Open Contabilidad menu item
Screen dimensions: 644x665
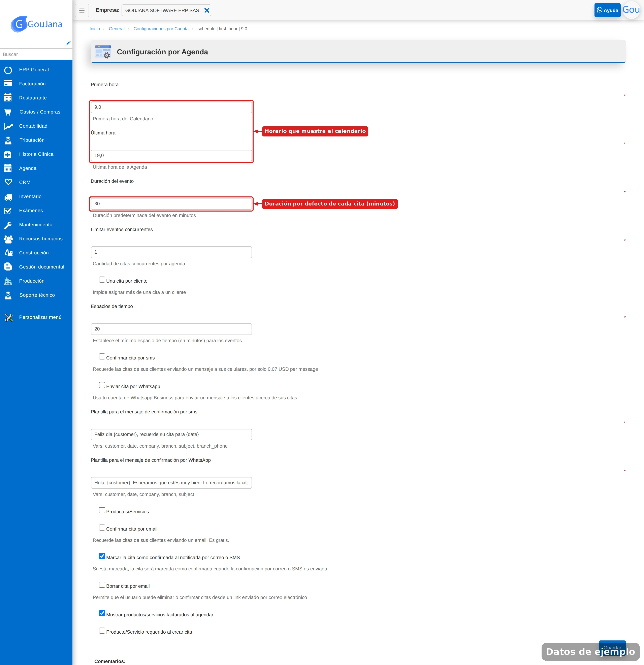pyautogui.click(x=36, y=126)
